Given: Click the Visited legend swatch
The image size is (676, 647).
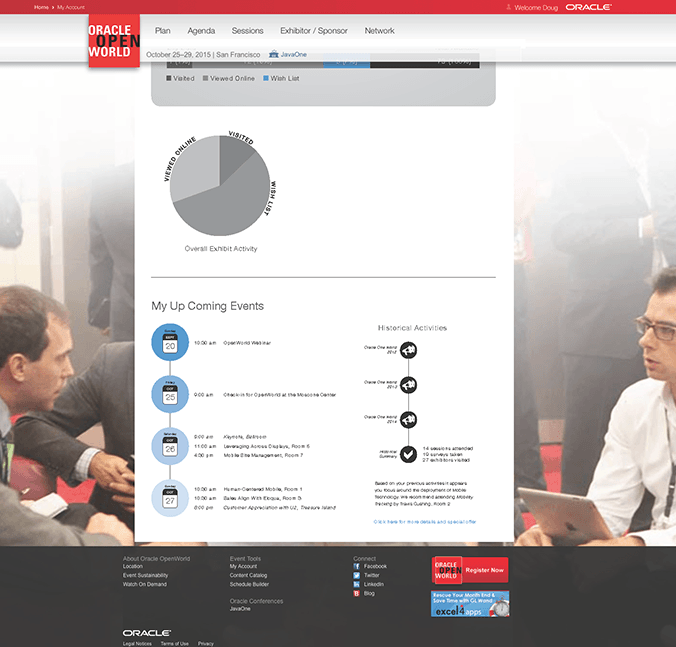Looking at the screenshot, I should click(169, 78).
